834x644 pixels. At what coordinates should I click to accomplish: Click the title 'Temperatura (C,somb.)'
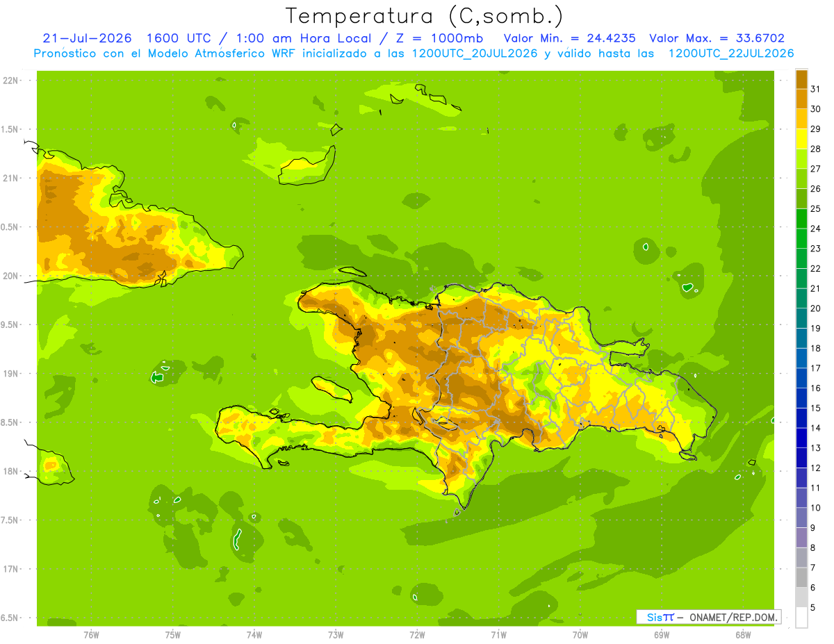424,16
